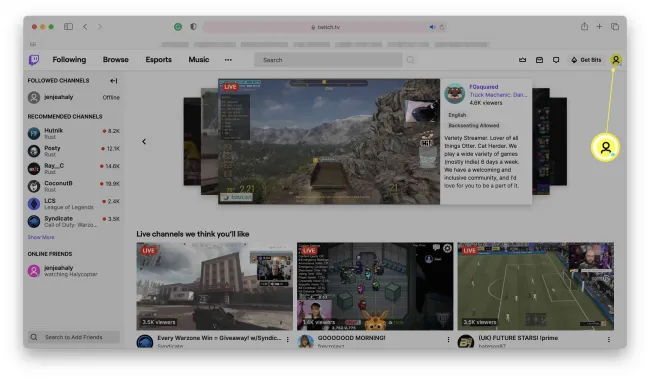Open FGsquared channel link
Viewport: 650px width, 379px height.
483,87
